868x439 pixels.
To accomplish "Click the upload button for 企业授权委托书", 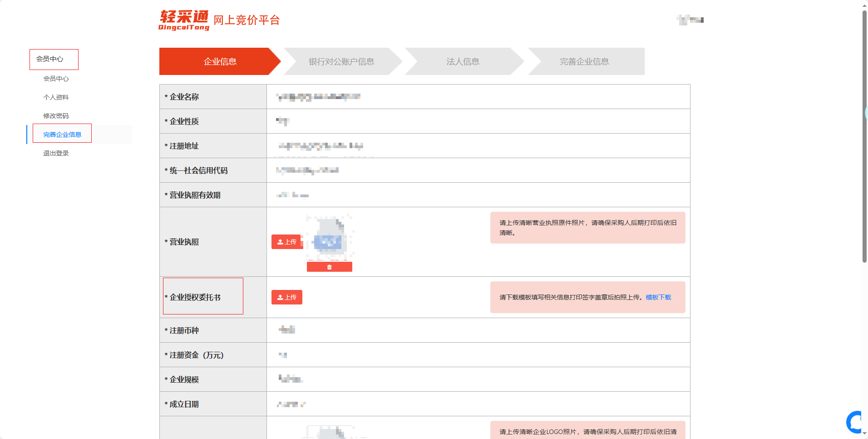I will coord(287,297).
